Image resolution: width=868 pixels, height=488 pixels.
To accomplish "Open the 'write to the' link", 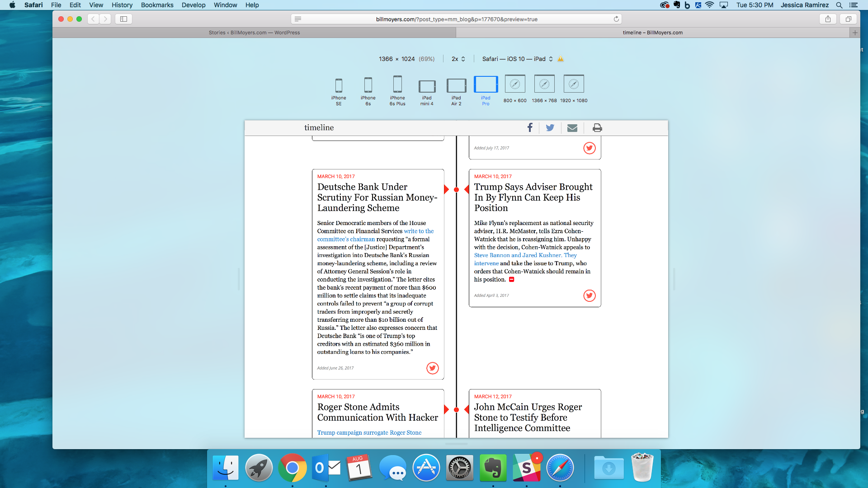I will pyautogui.click(x=419, y=231).
